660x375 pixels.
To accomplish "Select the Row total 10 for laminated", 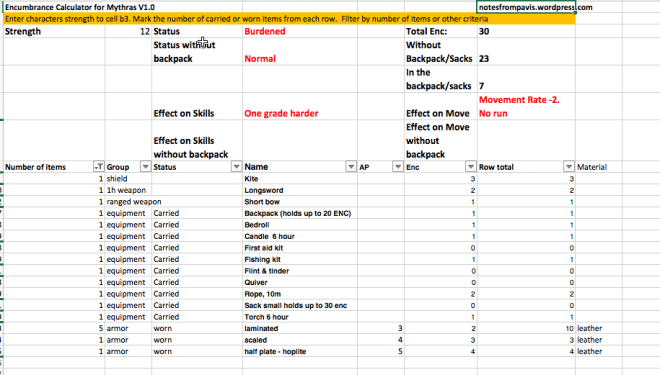I will (526, 328).
